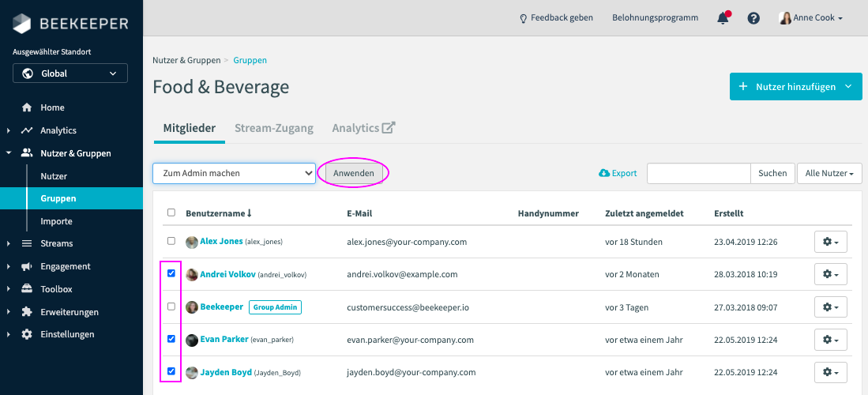868x395 pixels.
Task: Switch to the Stream-Zugang tab
Action: (x=273, y=128)
